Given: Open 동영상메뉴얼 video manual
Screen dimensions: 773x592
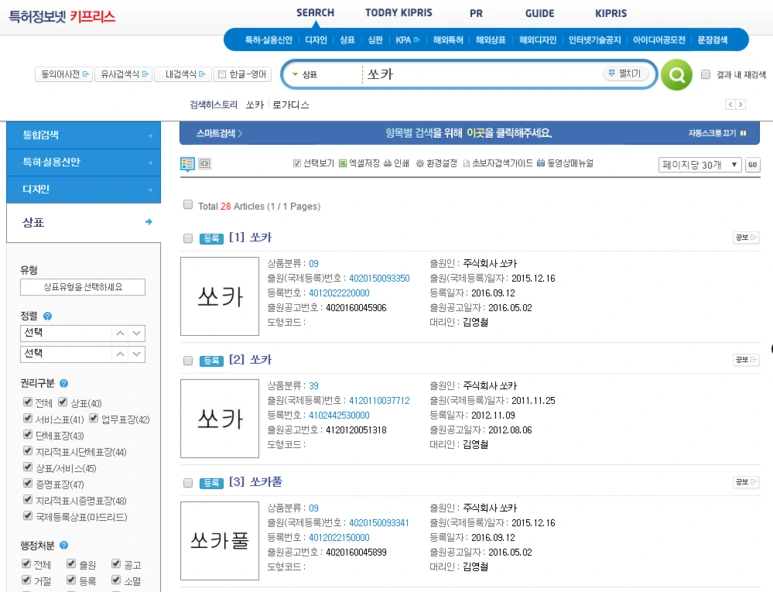Looking at the screenshot, I should coord(565,163).
